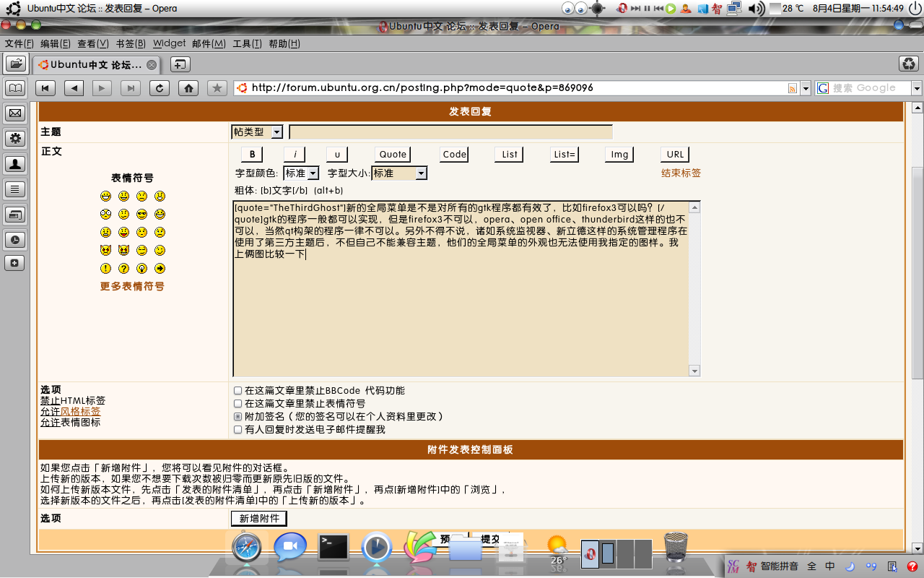Image resolution: width=924 pixels, height=578 pixels.
Task: Click the fast forward navigation button
Action: tap(131, 88)
